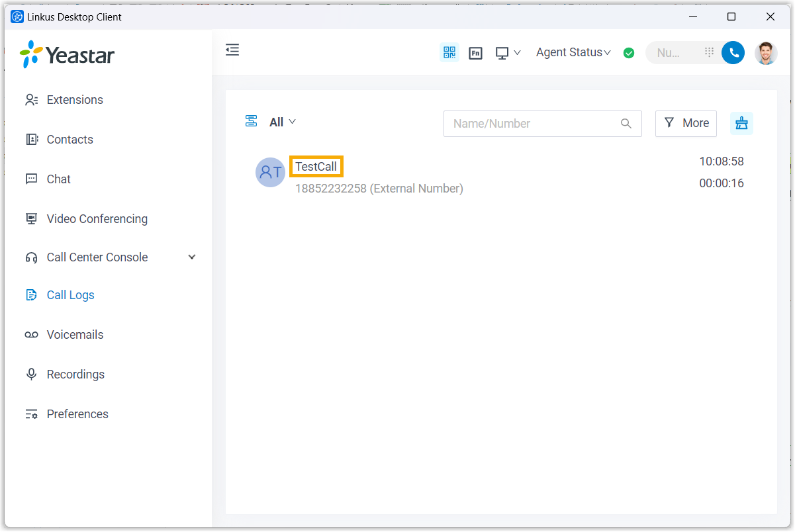Collapse the sidebar using the menu fold icon
The width and height of the screenshot is (795, 532).
tap(232, 50)
